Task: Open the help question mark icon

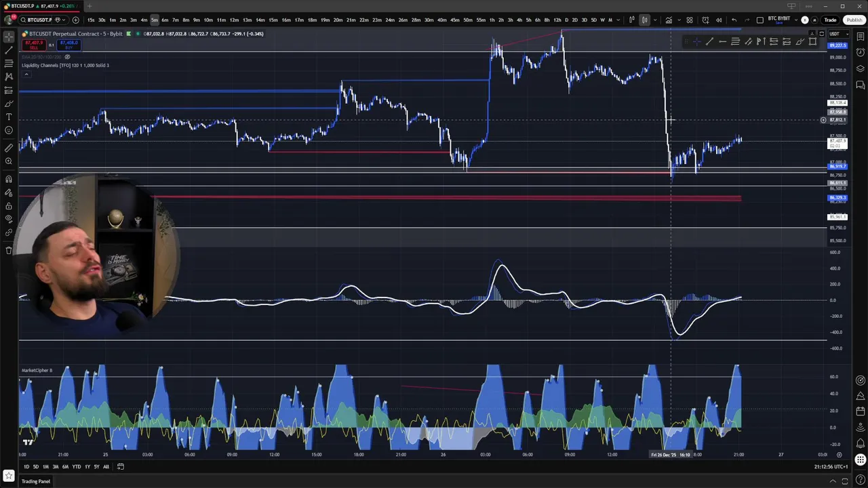Action: (x=861, y=481)
